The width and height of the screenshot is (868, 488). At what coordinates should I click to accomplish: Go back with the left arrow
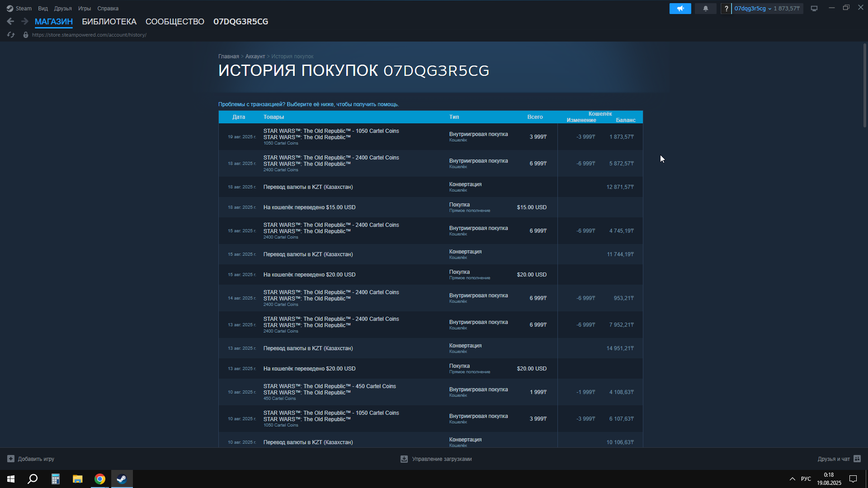click(10, 21)
